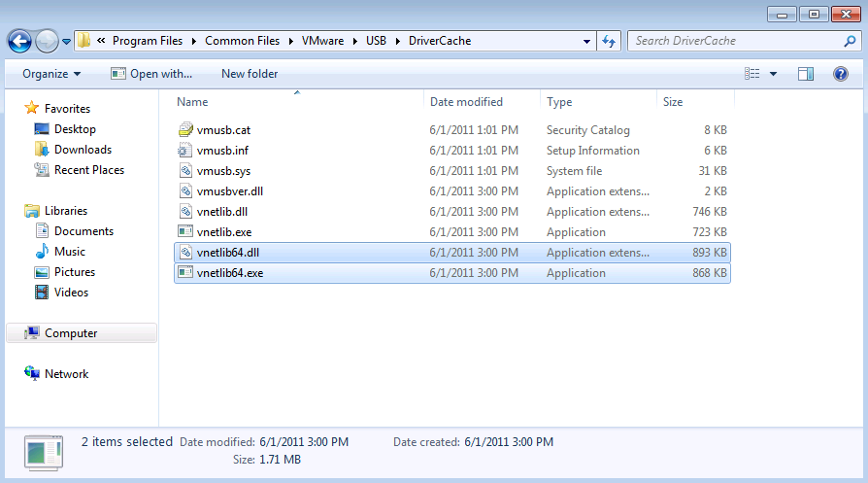Expand arrow after Common Files breadcrumb

(290, 41)
